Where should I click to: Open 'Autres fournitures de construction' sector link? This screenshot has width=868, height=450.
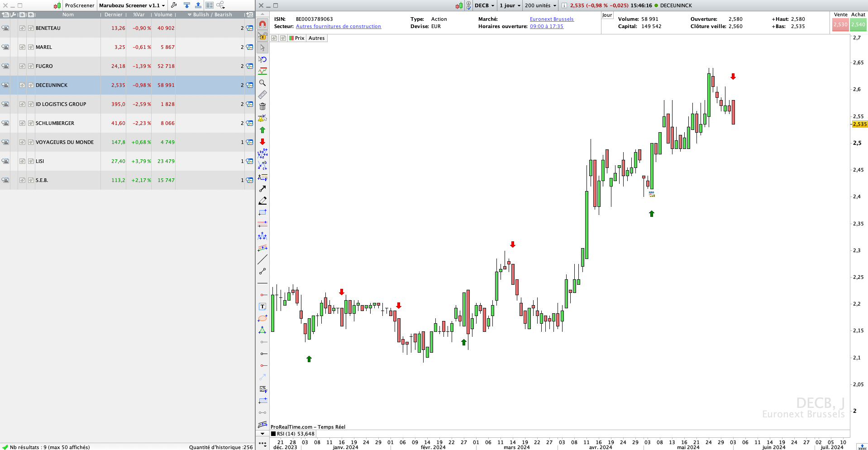[x=339, y=26]
